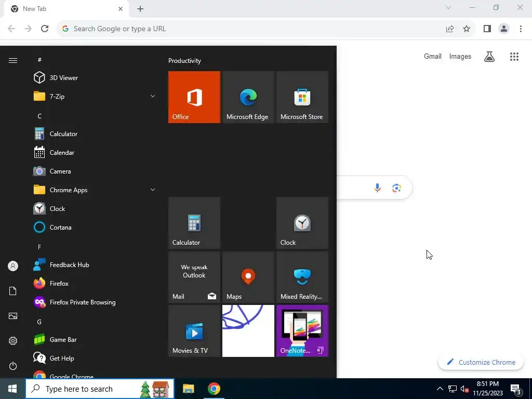Open 3D Viewer from app list
The height and width of the screenshot is (399, 532).
95,78
